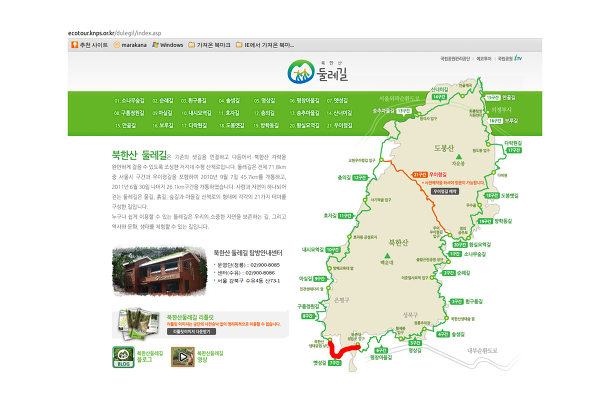Click the 6구간 badge above 평창마을길

381,351
